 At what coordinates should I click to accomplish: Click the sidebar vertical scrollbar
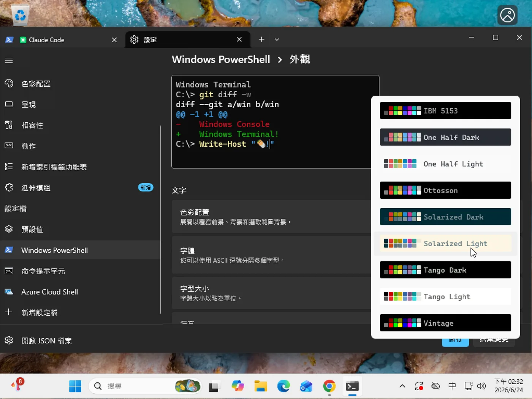pos(160,220)
